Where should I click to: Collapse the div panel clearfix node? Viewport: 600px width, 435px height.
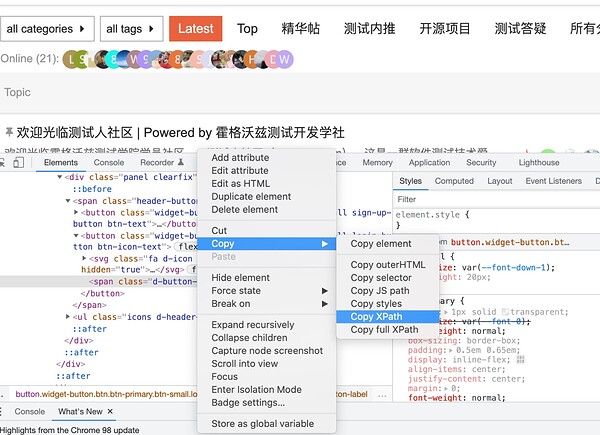(59, 177)
